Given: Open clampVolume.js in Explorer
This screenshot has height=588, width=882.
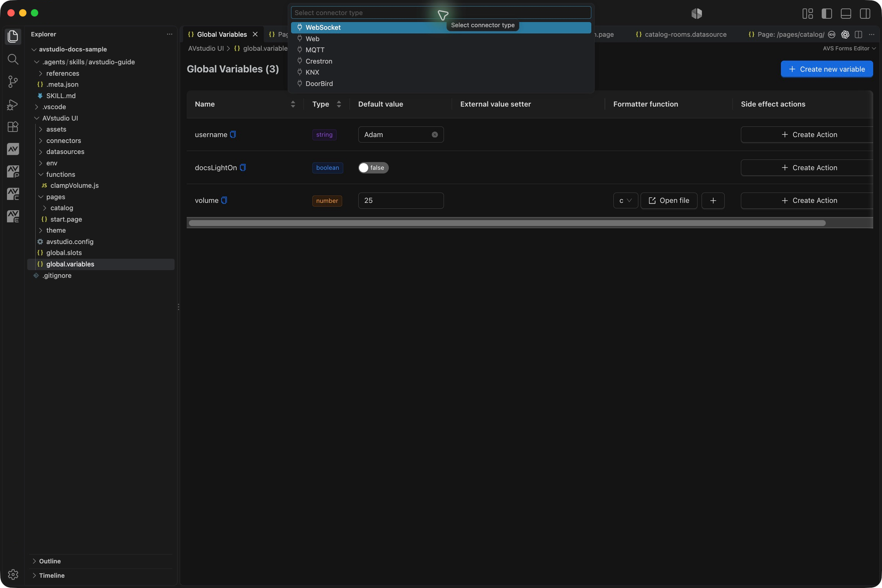Looking at the screenshot, I should coord(74,185).
